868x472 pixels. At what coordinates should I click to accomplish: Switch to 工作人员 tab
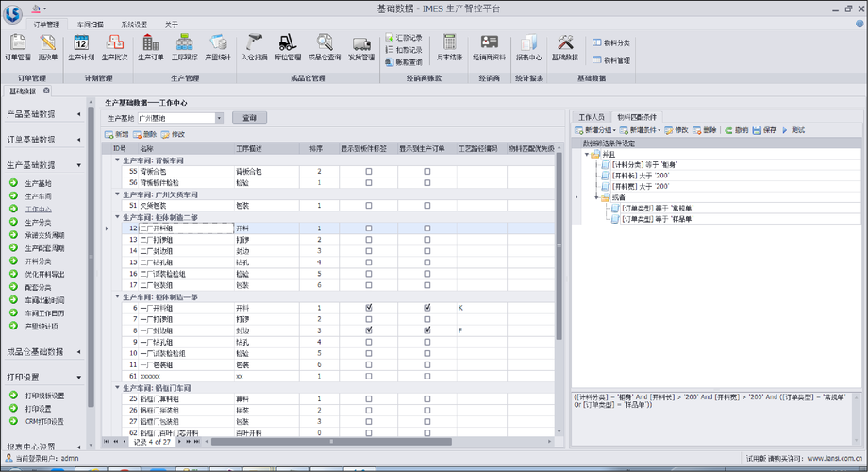click(592, 117)
